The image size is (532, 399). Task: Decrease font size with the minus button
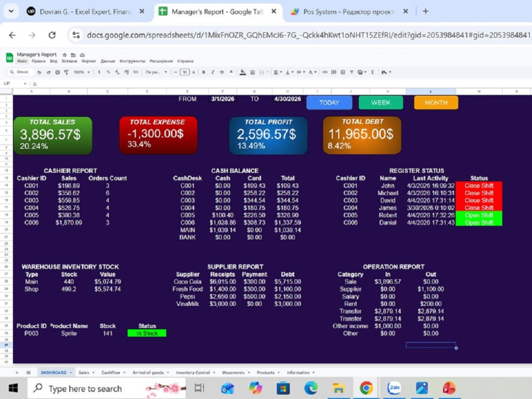point(176,72)
